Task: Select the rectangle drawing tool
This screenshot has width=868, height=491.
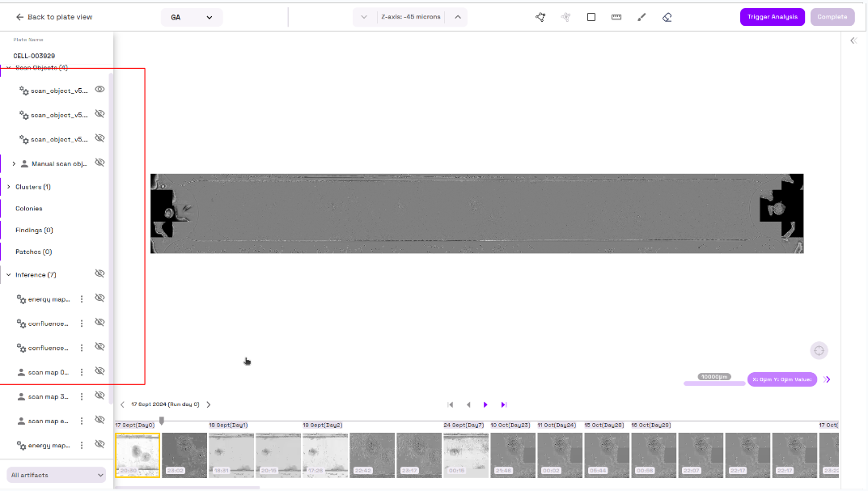Action: point(591,17)
